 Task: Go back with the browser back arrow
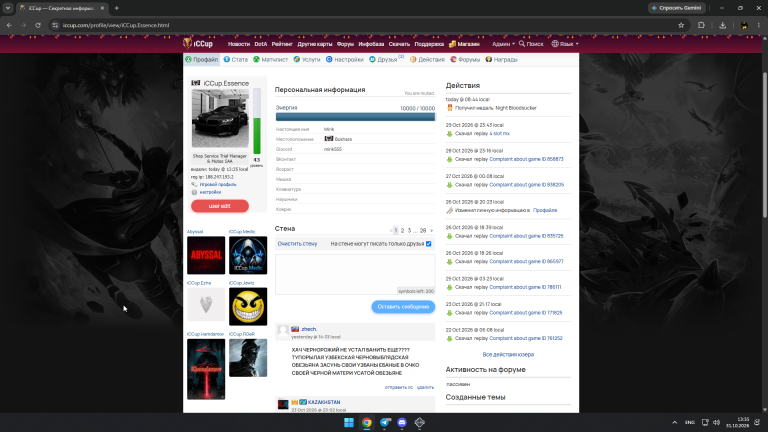click(9, 25)
